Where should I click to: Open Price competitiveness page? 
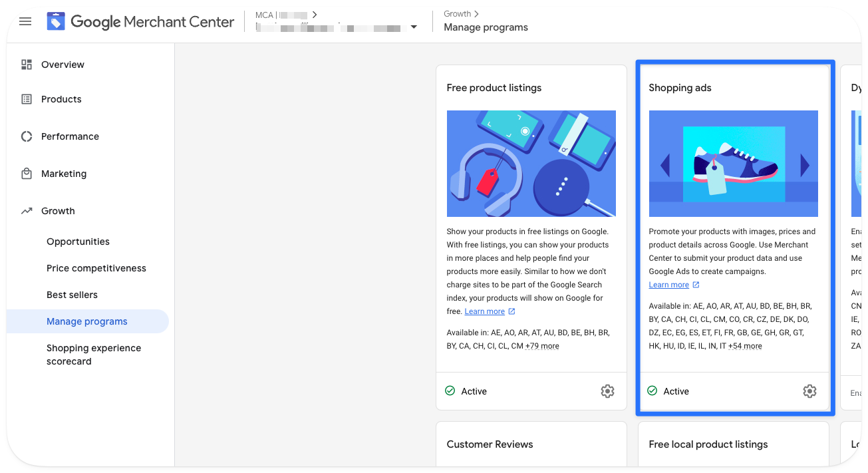96,268
